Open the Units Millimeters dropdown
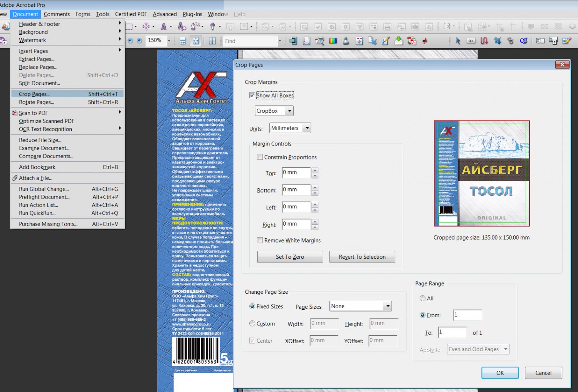Image resolution: width=578 pixels, height=392 pixels. point(290,128)
